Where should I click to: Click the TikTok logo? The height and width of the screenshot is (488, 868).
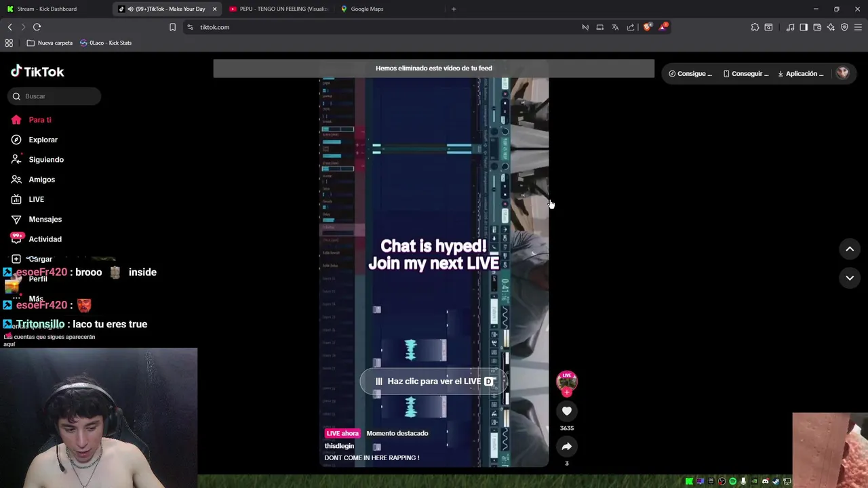tap(37, 71)
